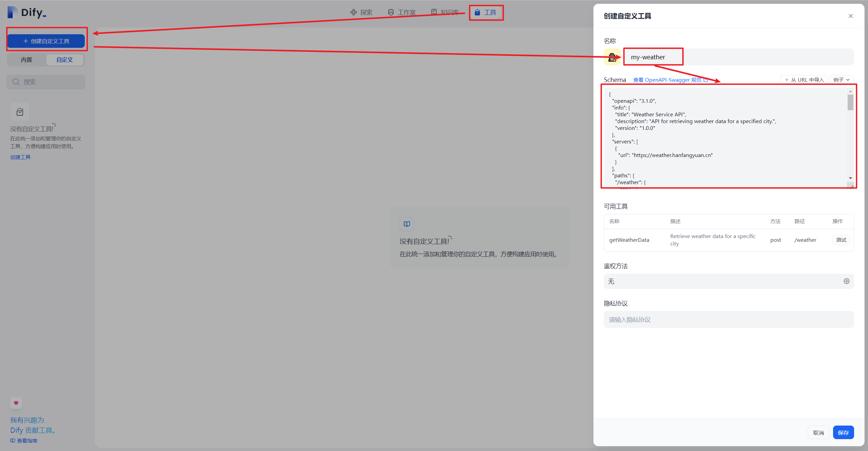Click the 工作室 tab icon
Viewport: 868px width, 451px height.
391,13
